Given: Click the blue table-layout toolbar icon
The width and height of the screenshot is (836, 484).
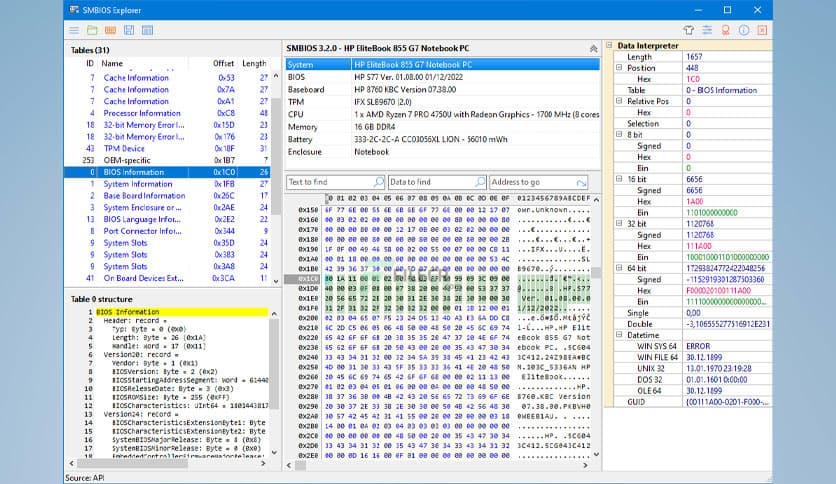Looking at the screenshot, I should point(148,30).
